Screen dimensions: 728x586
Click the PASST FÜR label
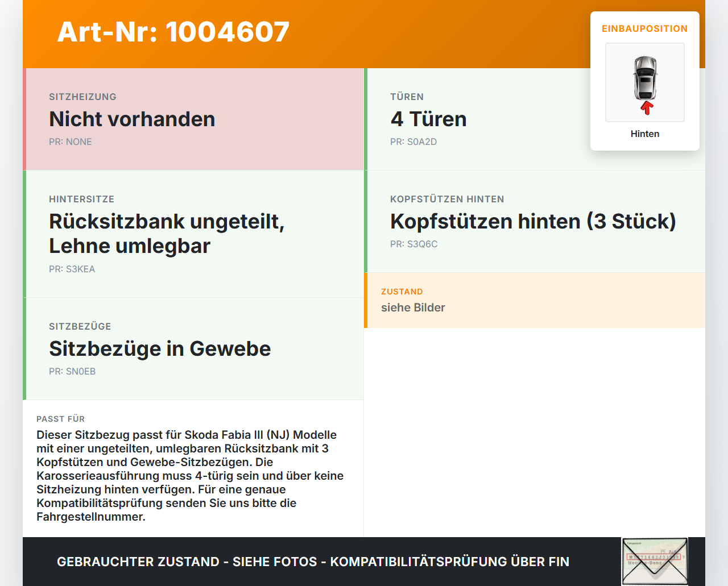(60, 419)
